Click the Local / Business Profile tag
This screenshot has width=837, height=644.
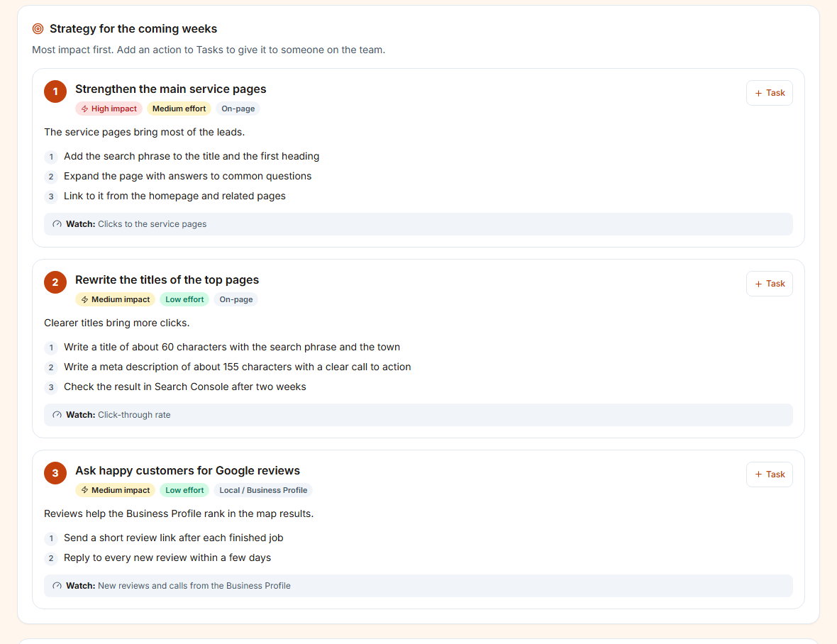(x=263, y=490)
